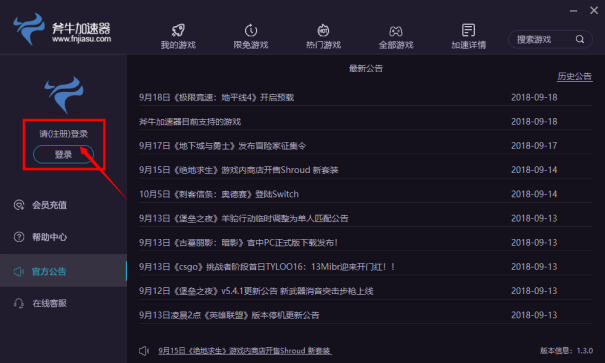Screen dimensions: 605x363
Task: Open 我的游戏 rocket icon tab
Action: tap(178, 30)
